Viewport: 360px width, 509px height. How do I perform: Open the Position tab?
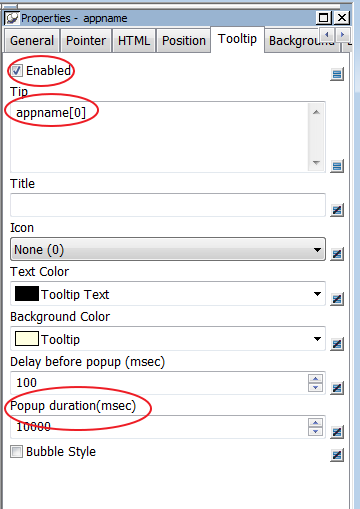(x=184, y=41)
